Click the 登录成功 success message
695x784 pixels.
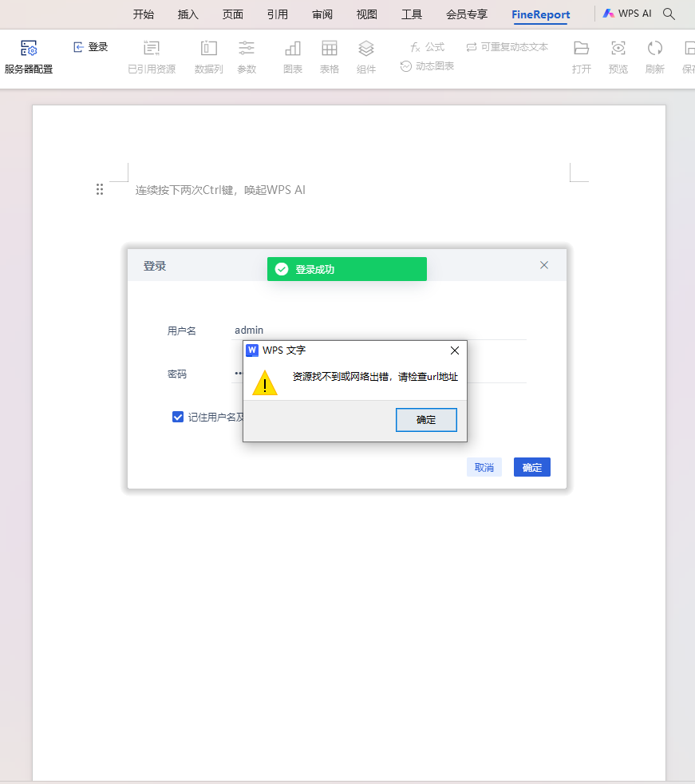[347, 269]
